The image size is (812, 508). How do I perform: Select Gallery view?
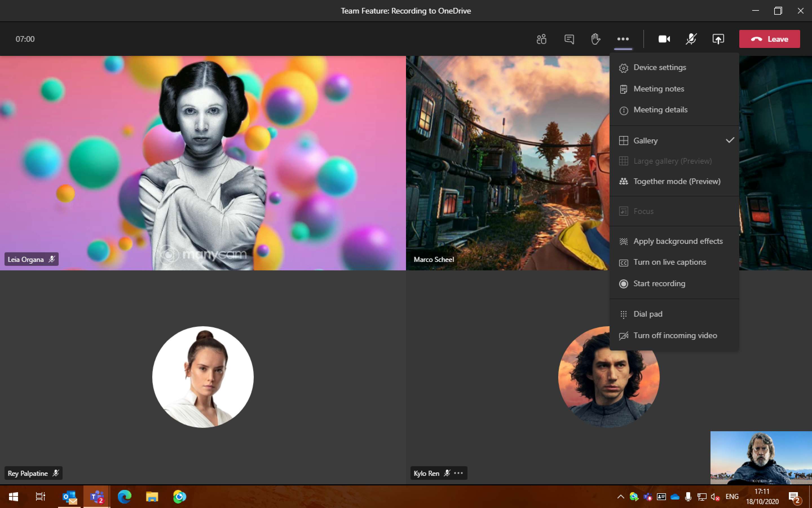[674, 141]
